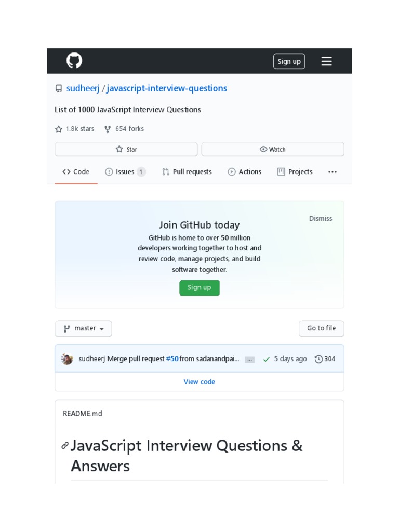Viewport: 399px width, 532px height.
Task: Select the Actions tab
Action: pyautogui.click(x=245, y=172)
